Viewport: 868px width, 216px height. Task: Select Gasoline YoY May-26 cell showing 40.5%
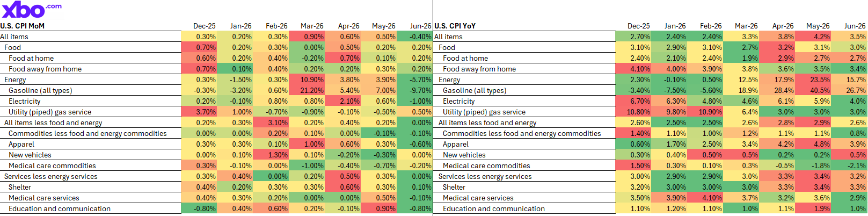tap(813, 90)
